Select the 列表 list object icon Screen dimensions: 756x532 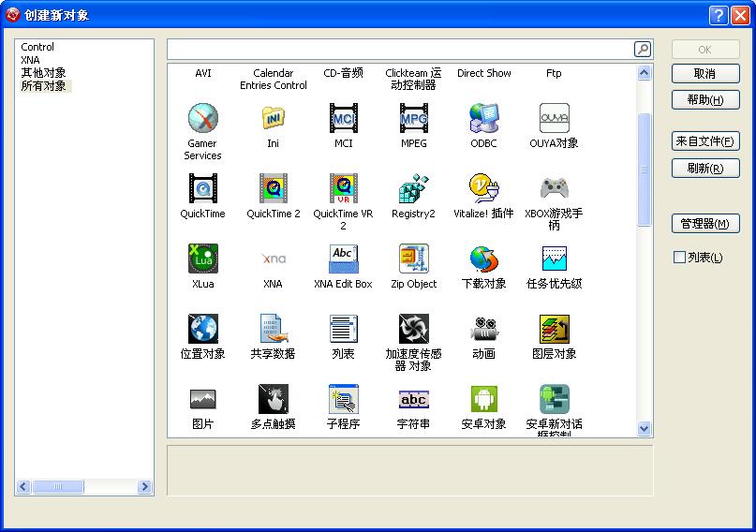(343, 329)
